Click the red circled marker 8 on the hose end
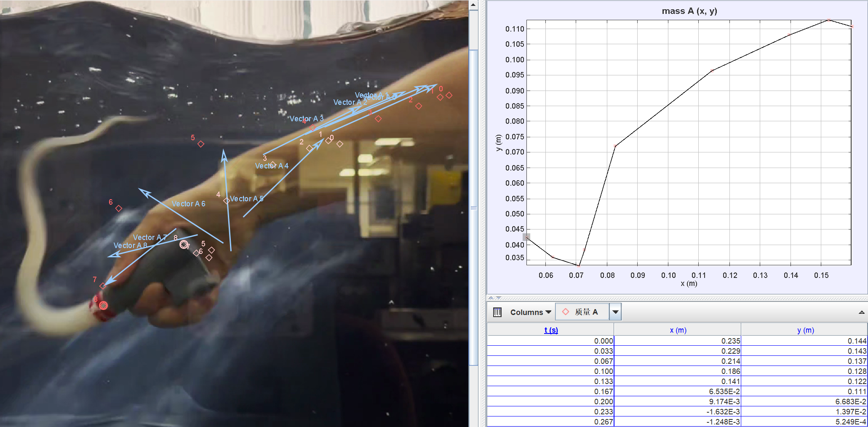Screen dimensions: 868x427 click(103, 305)
